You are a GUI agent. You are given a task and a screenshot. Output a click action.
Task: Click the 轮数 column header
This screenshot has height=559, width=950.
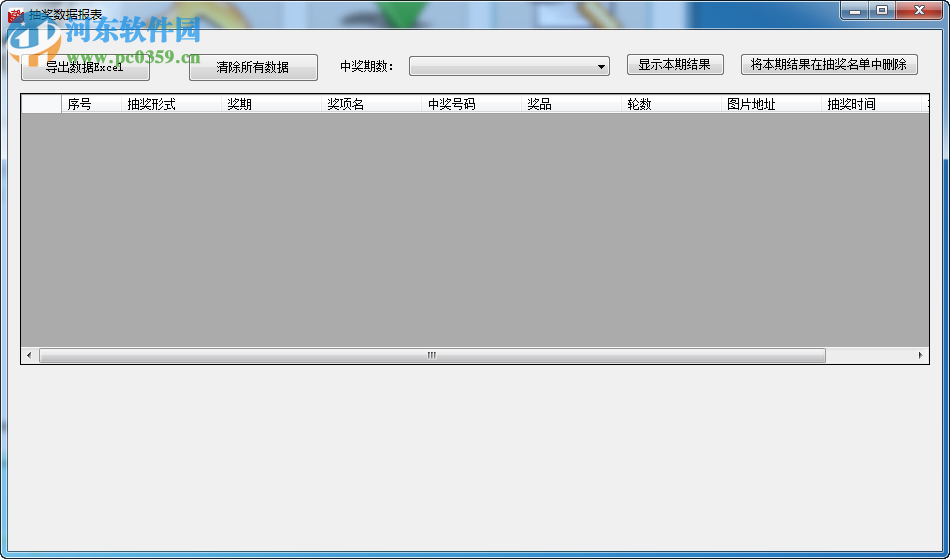coord(671,104)
